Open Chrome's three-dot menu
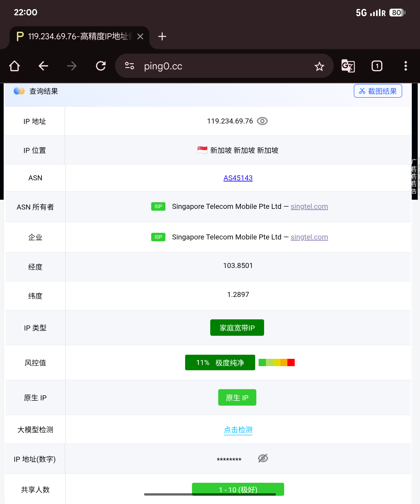 (405, 66)
